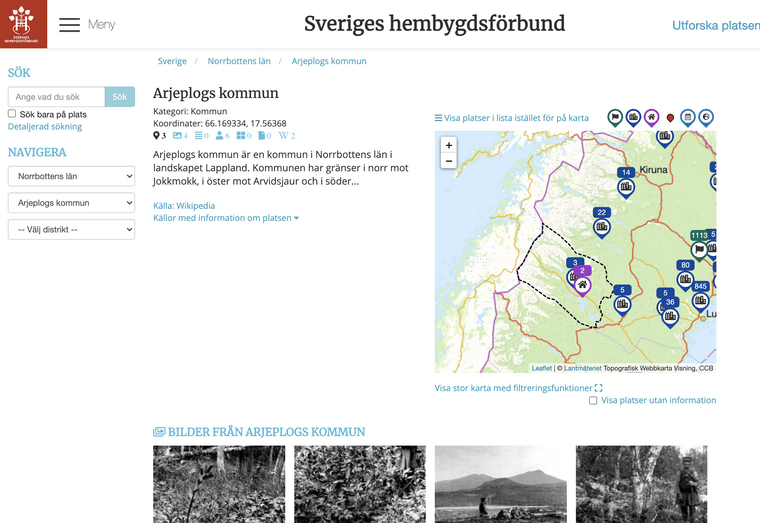
Task: Click the Sverige breadcrumb
Action: click(x=172, y=61)
